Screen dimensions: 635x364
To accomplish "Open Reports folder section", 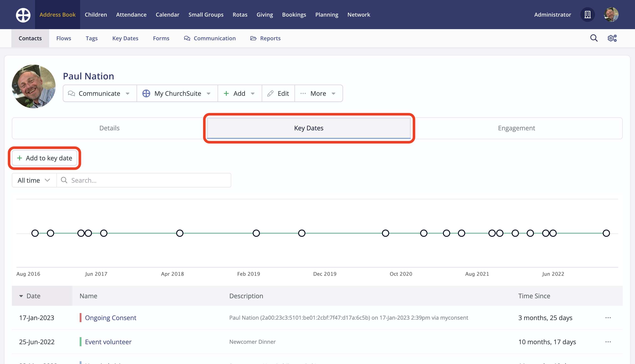I will tap(265, 38).
